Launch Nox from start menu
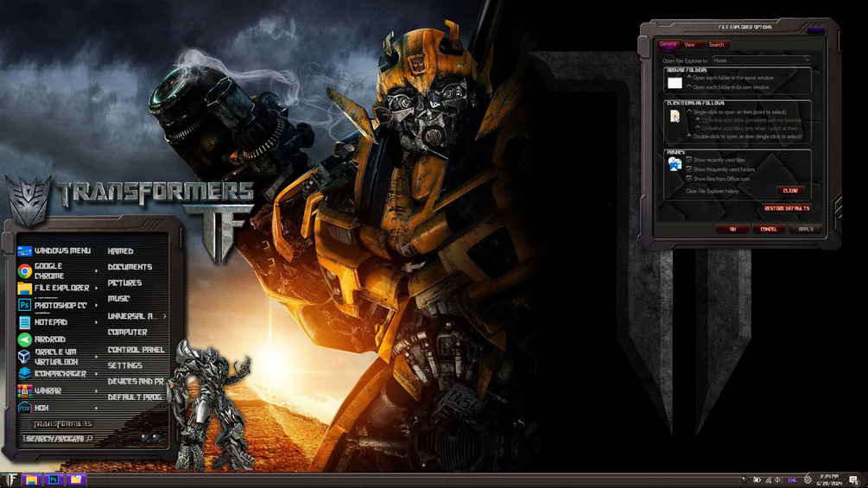Screen dimensions: 868x488 (24, 408)
